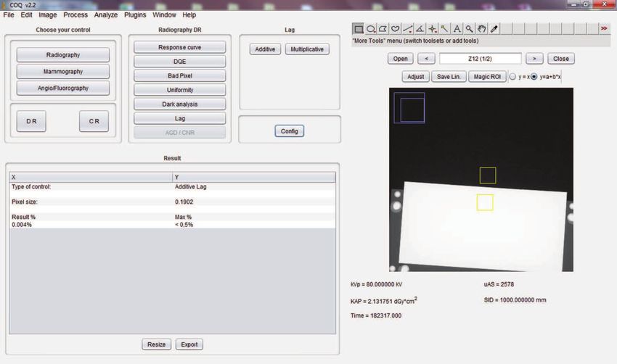Select the Straight line tool
617x364 pixels.
tap(407, 29)
